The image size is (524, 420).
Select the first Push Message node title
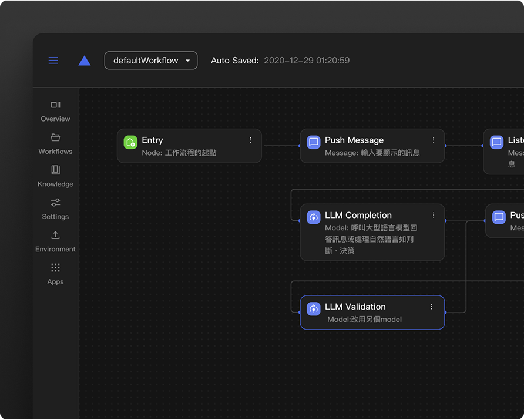pyautogui.click(x=354, y=140)
